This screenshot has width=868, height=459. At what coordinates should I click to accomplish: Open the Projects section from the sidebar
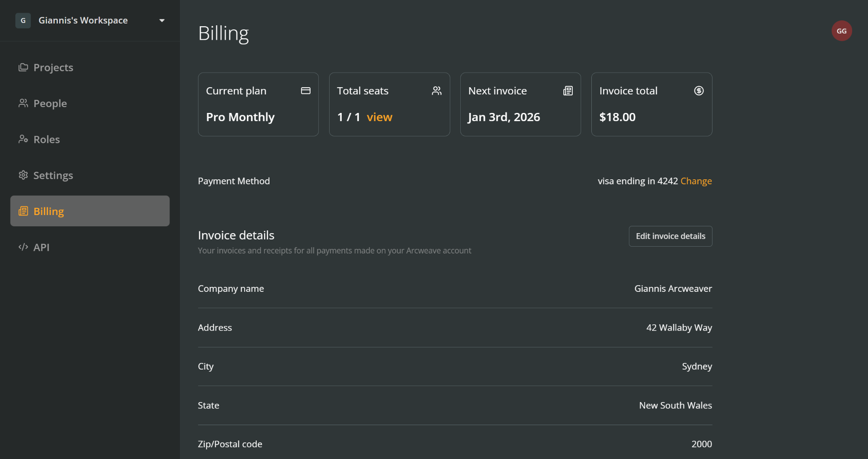pos(53,67)
